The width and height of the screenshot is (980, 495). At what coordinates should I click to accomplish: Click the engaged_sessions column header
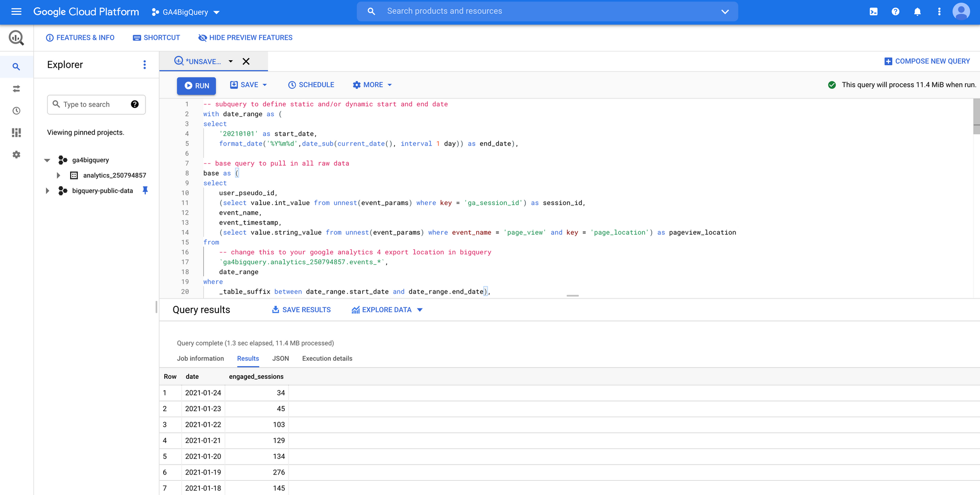(x=256, y=377)
